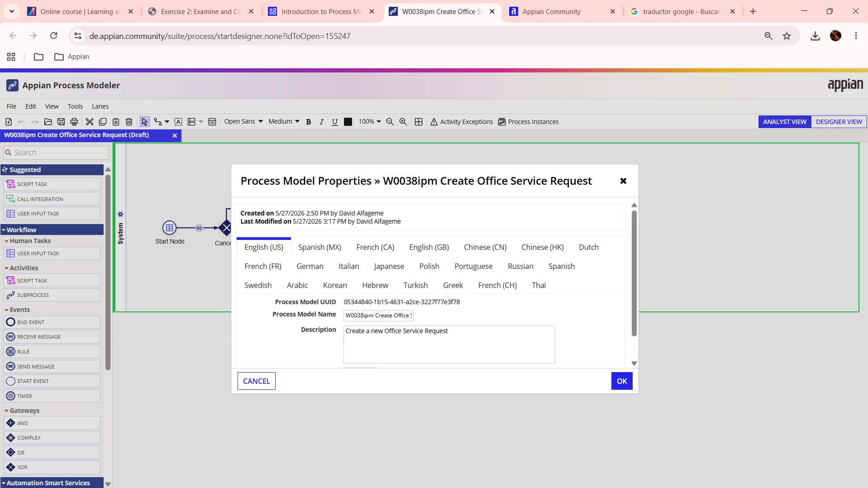Select Rule event node in palette

click(52, 352)
